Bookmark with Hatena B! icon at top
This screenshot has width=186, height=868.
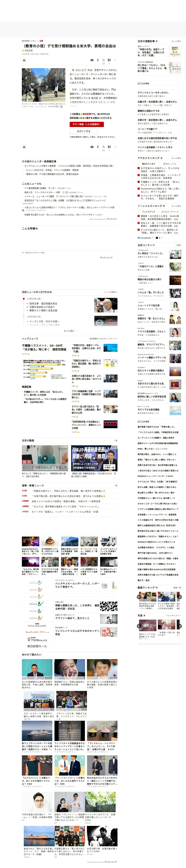click(109, 60)
